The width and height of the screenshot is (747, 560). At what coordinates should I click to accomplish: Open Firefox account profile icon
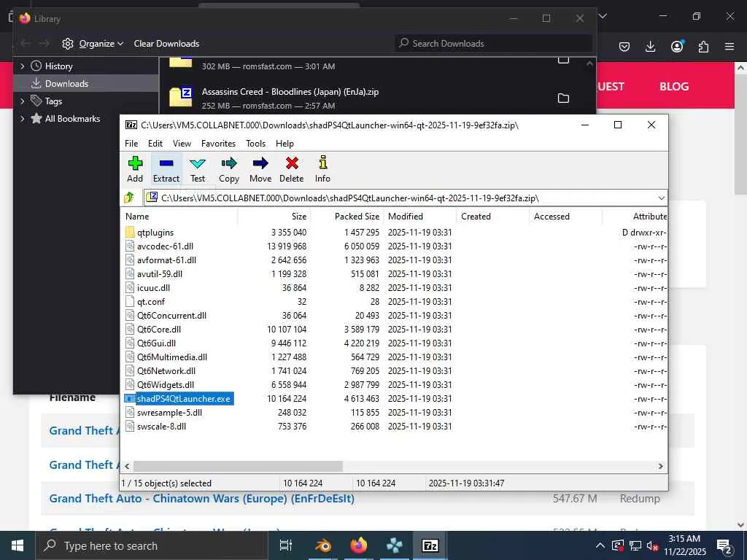point(677,46)
